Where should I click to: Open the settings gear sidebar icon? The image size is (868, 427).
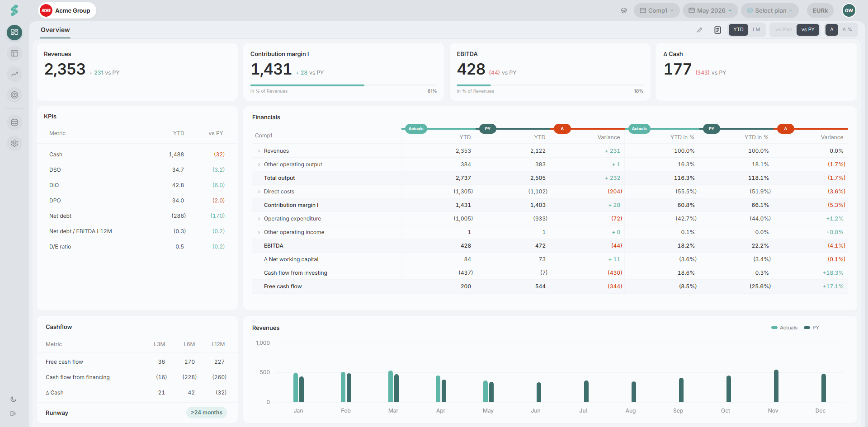click(14, 143)
